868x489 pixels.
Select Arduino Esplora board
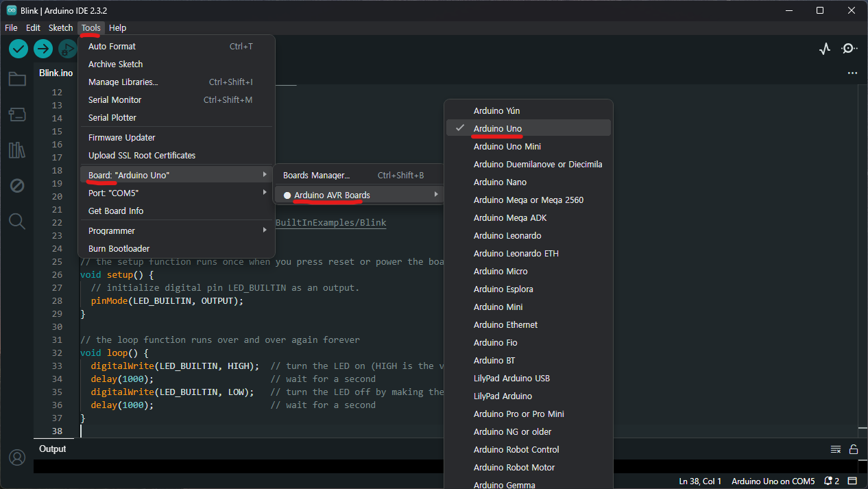click(x=529, y=289)
